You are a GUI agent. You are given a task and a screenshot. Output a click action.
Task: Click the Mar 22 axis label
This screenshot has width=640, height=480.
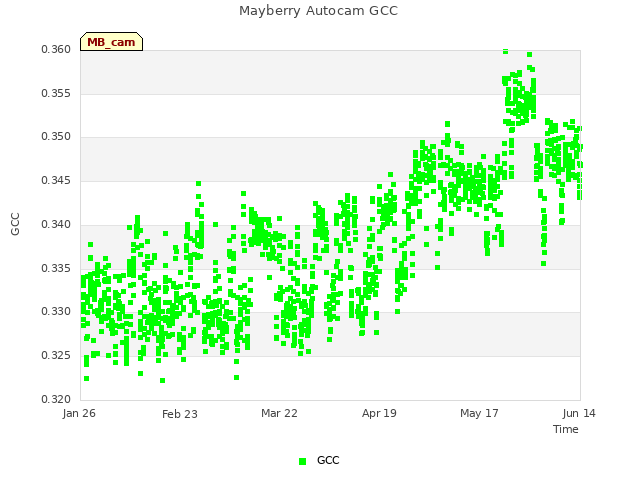[x=279, y=413]
